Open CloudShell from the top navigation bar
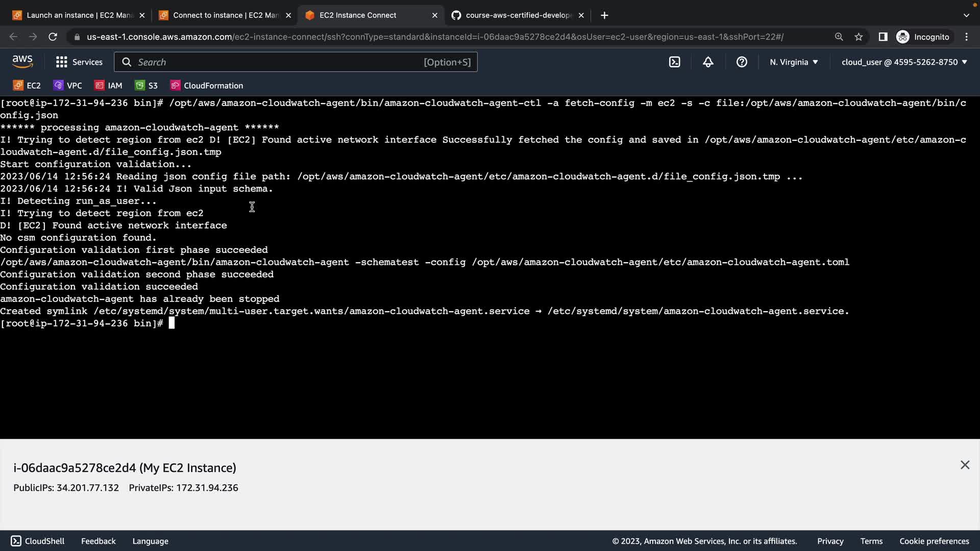The image size is (980, 551). pos(675,62)
